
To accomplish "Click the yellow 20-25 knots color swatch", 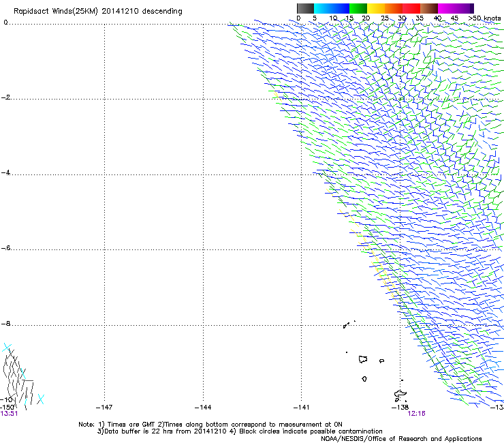I will click(376, 8).
